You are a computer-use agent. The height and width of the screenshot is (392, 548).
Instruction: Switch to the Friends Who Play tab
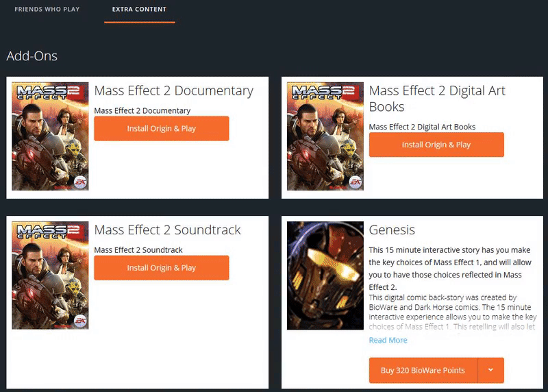pyautogui.click(x=47, y=10)
